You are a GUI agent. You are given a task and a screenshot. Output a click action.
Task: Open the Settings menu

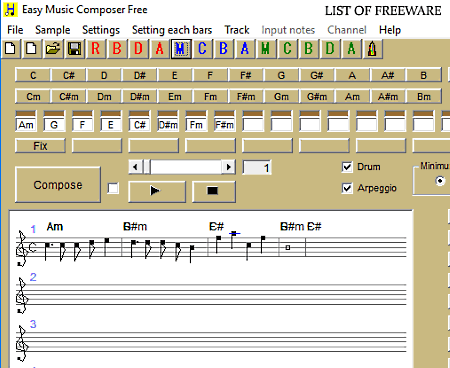coord(101,30)
